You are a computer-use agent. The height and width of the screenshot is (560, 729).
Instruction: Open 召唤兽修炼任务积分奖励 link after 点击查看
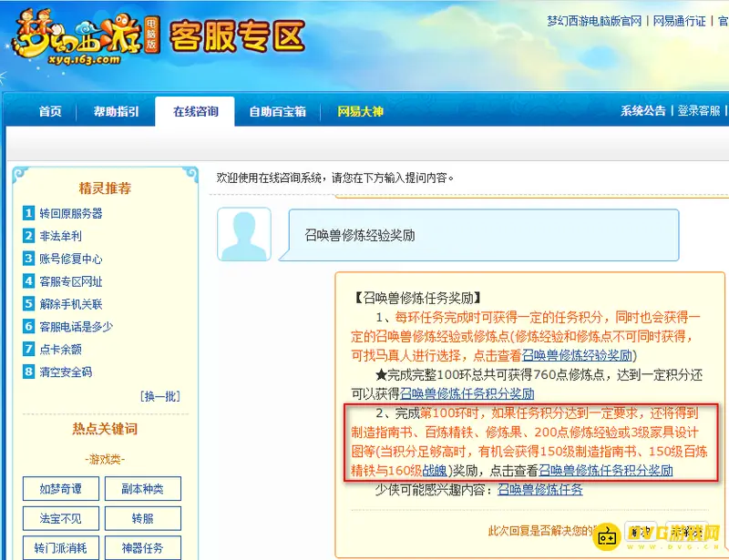605,471
